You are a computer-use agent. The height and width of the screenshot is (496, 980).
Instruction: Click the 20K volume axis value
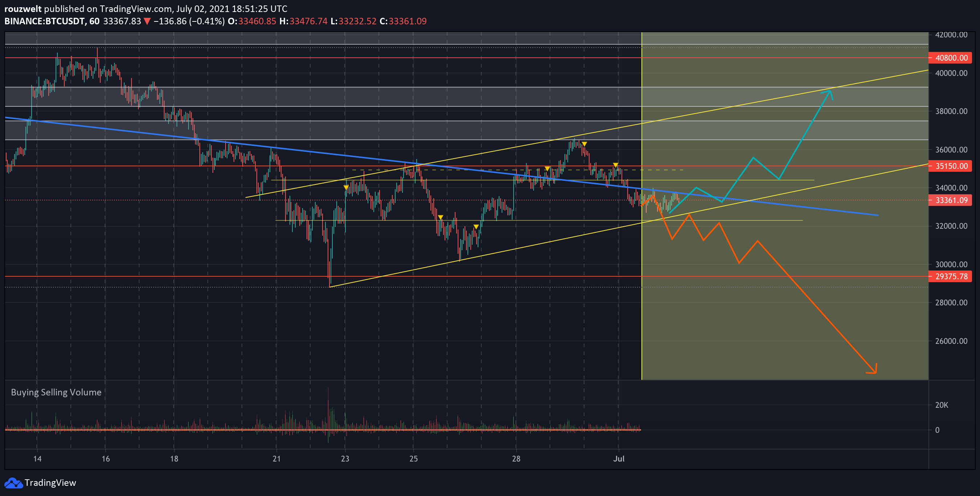coord(941,405)
